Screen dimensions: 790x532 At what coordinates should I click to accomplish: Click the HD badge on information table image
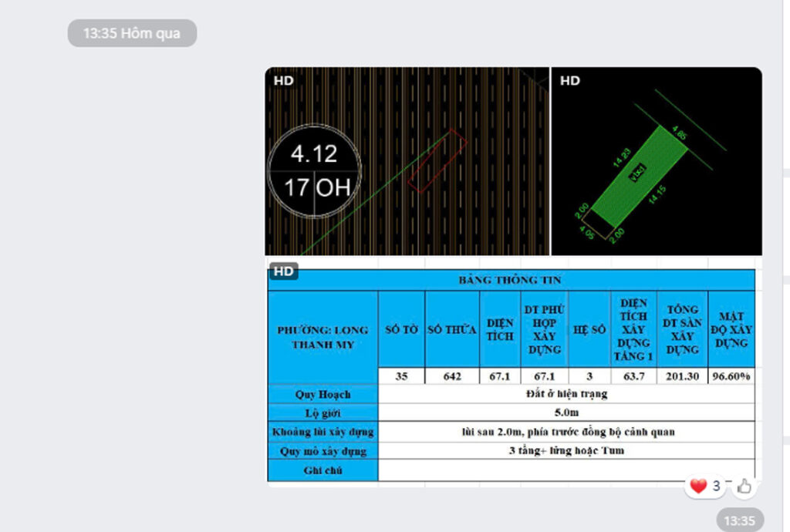(283, 271)
